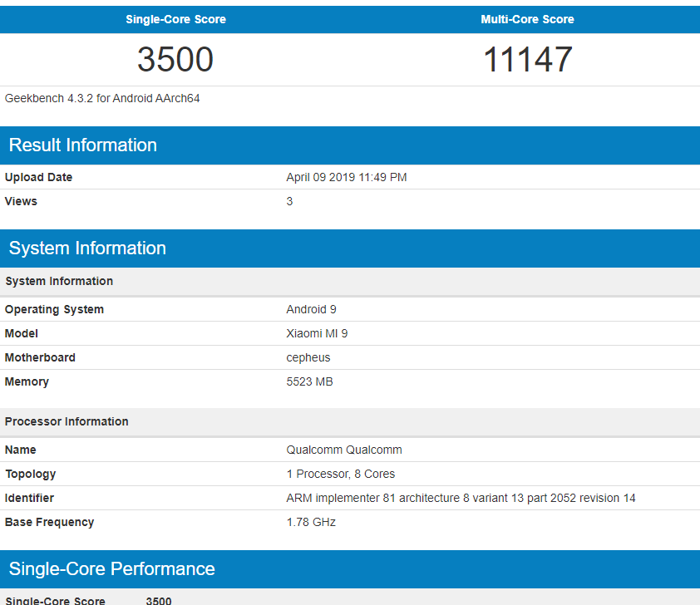Image resolution: width=700 pixels, height=605 pixels.
Task: Click the Single-Core Performance section heading
Action: (x=112, y=569)
